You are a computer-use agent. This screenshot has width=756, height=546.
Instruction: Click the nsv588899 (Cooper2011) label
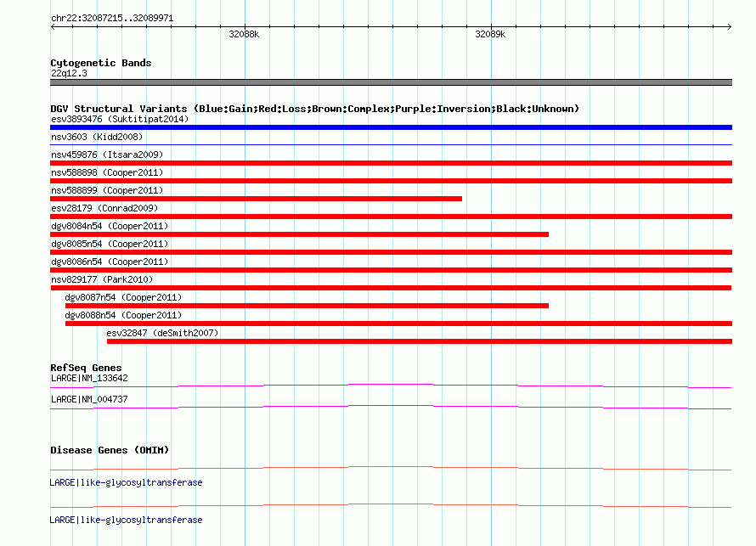pyautogui.click(x=107, y=190)
